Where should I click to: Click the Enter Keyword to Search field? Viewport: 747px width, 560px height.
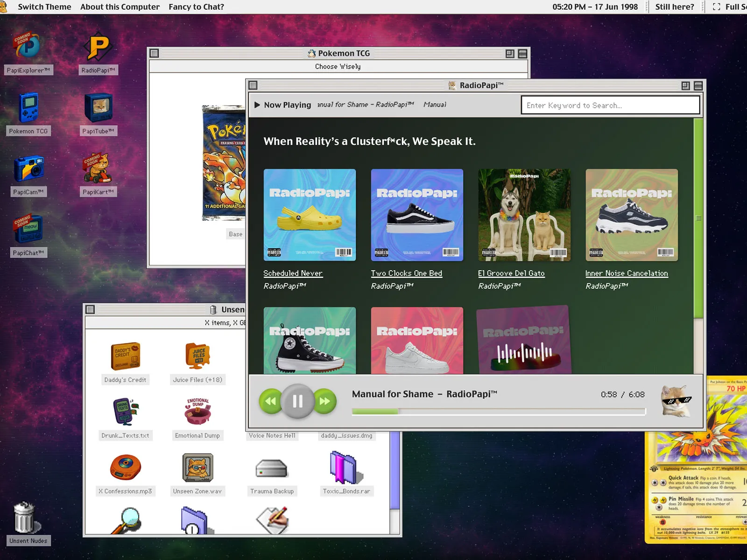tap(609, 105)
